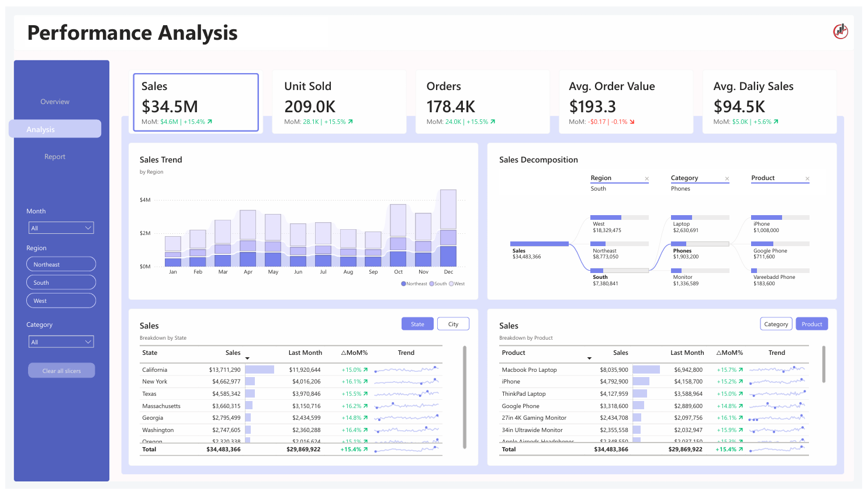Remove the Category level using its X icon
Viewport: 868px width, 494px height.
coord(727,178)
